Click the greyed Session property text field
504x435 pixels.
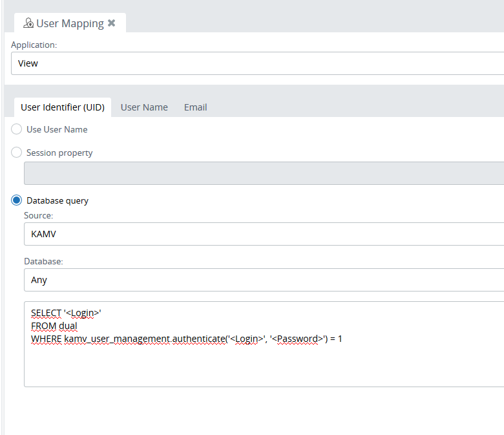pos(258,173)
